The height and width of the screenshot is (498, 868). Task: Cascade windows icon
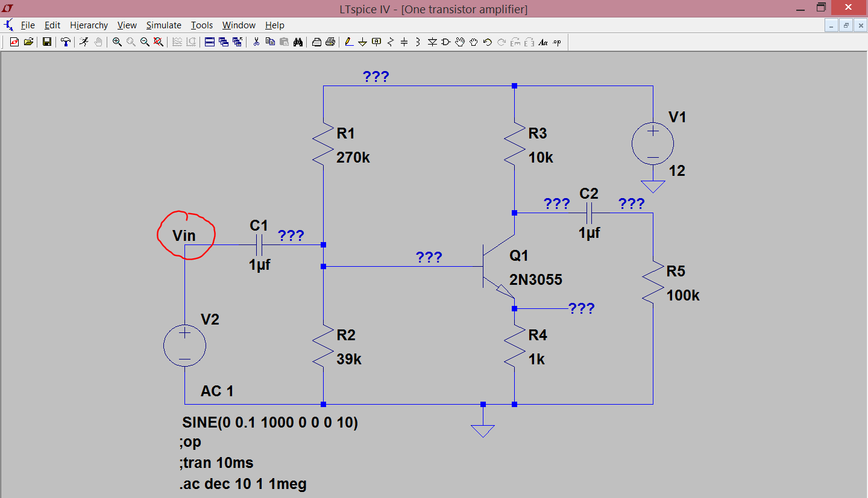[x=224, y=42]
